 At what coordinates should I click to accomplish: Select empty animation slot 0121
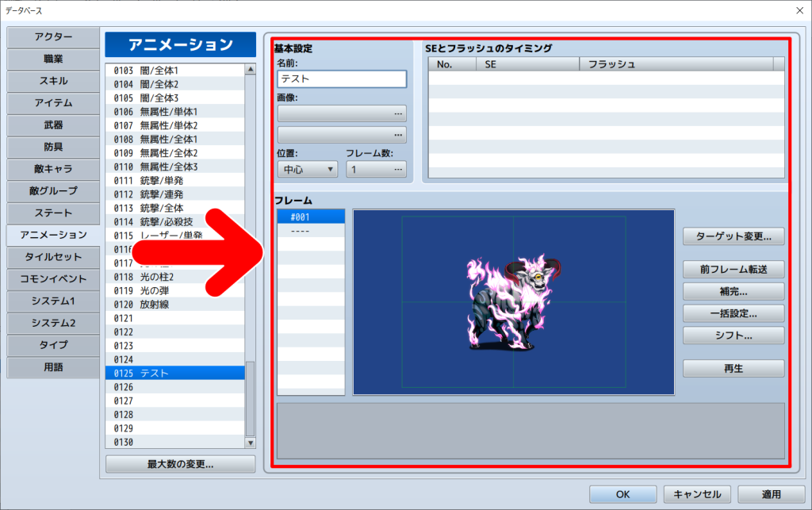tap(175, 318)
